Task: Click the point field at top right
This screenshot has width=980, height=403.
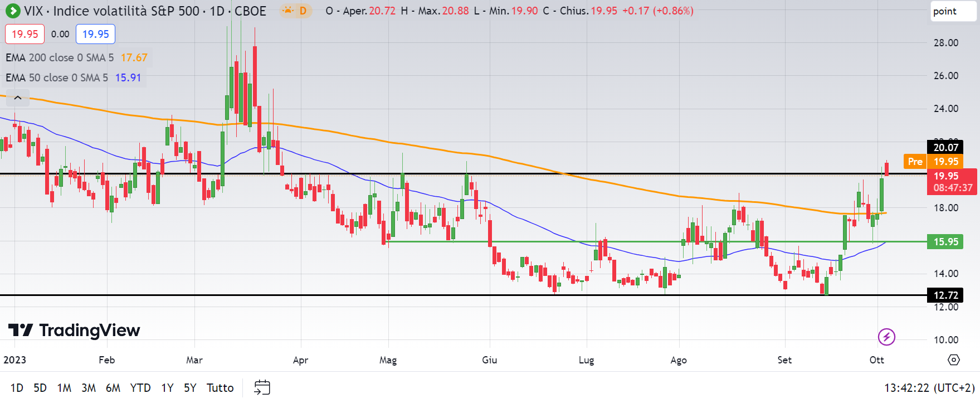Action: coord(954,11)
